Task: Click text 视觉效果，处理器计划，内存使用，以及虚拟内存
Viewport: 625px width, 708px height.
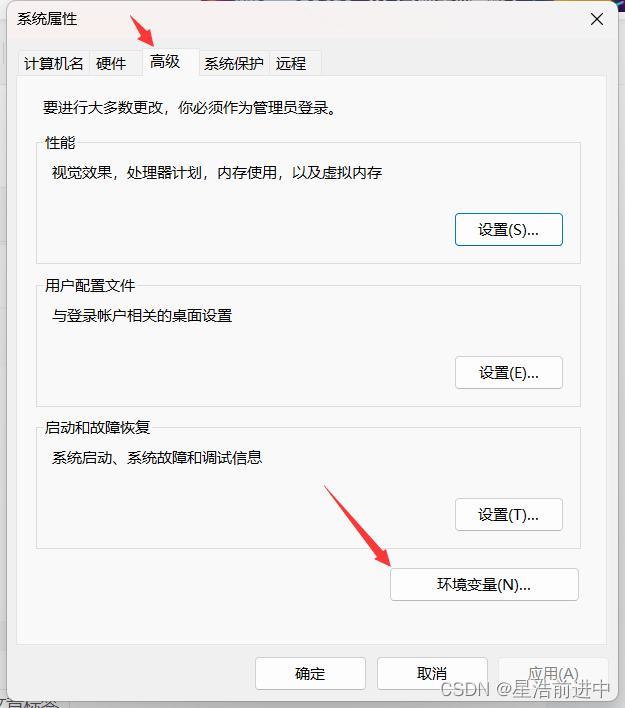Action: pyautogui.click(x=217, y=172)
